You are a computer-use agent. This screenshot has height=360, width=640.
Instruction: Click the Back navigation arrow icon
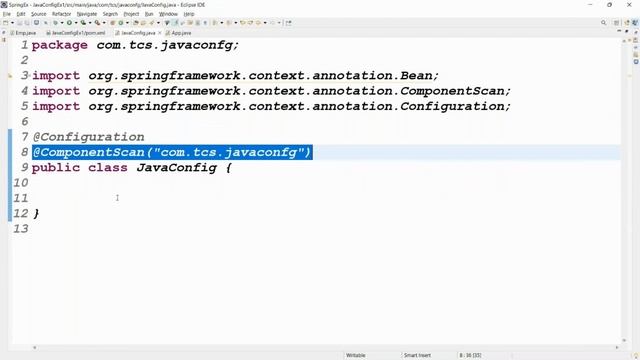[x=258, y=23]
